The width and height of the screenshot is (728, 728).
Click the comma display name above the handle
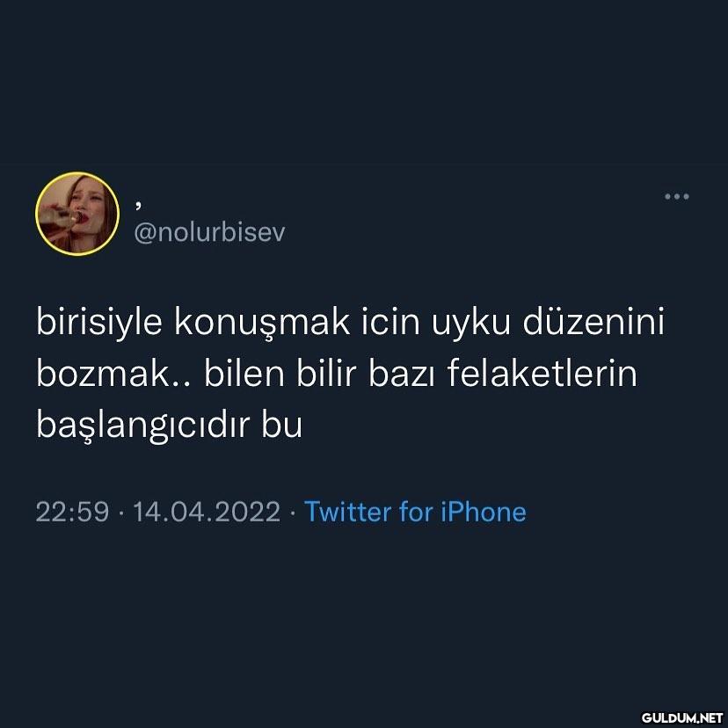(138, 204)
